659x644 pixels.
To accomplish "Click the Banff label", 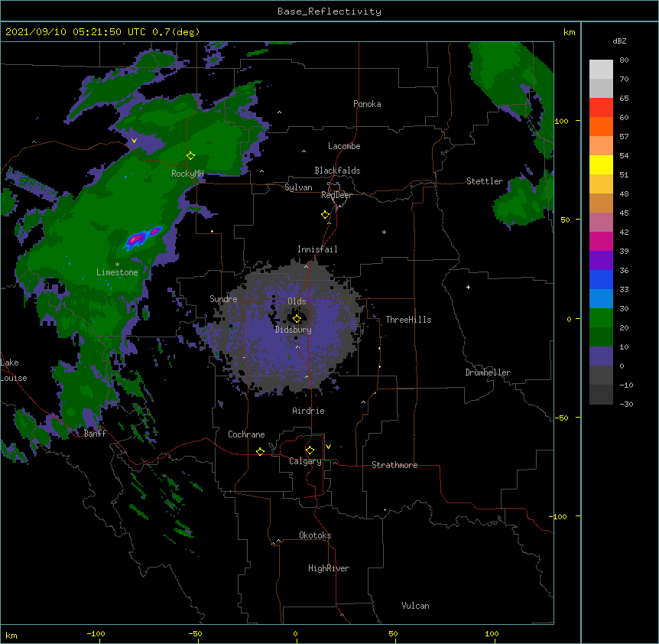I will tap(95, 434).
